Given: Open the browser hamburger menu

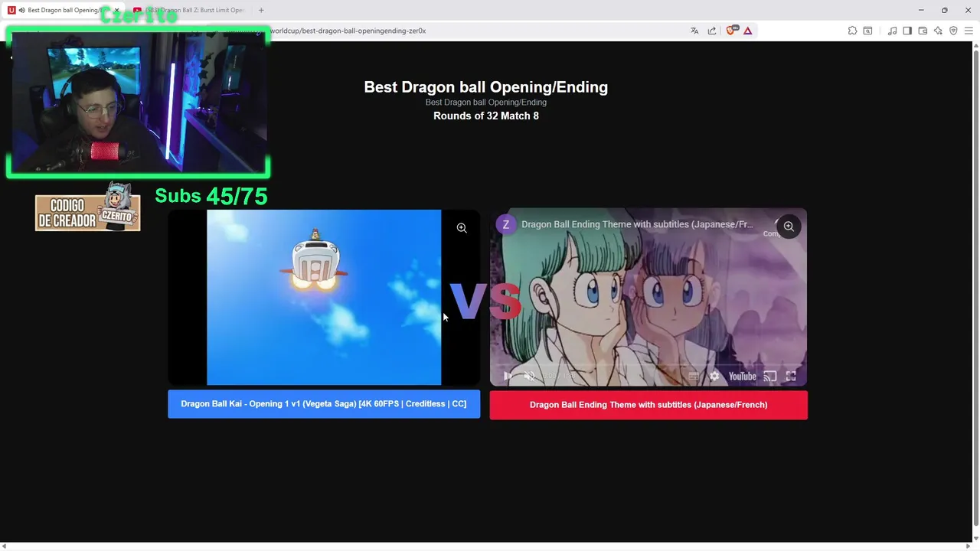Looking at the screenshot, I should pyautogui.click(x=969, y=31).
